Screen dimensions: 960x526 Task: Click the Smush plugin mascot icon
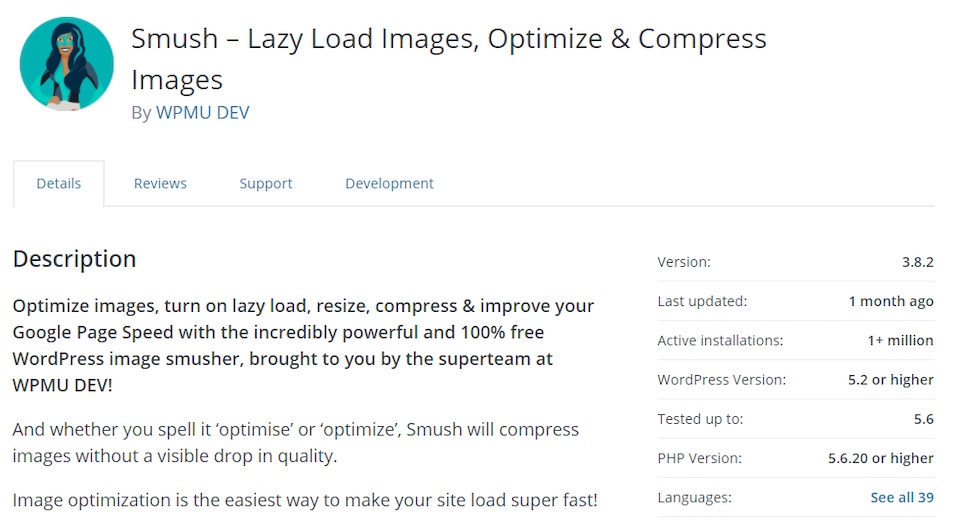point(67,64)
